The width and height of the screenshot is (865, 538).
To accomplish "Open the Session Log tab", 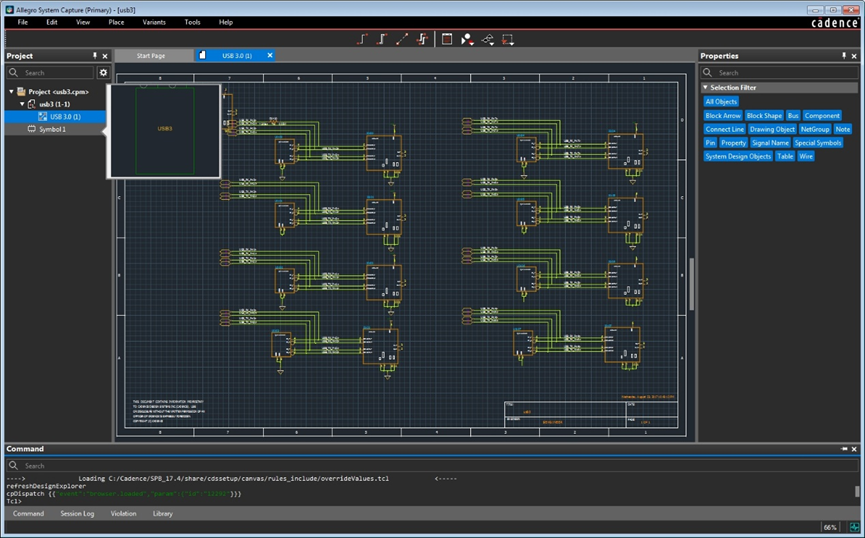I will point(77,513).
